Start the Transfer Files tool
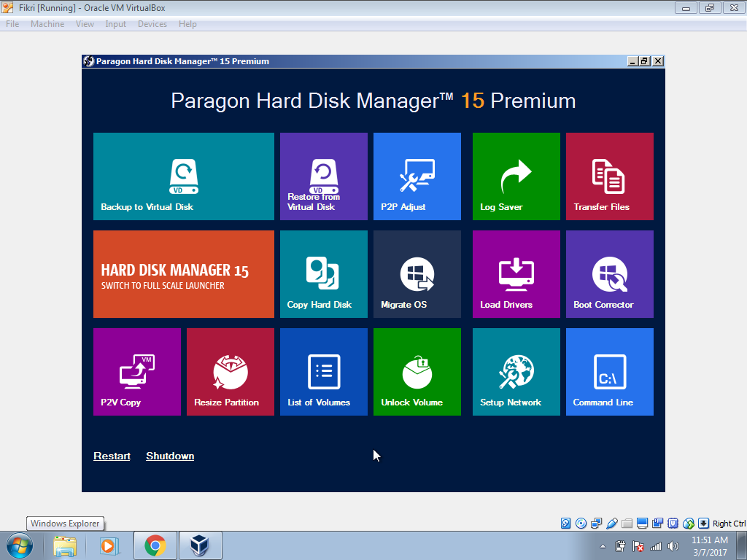This screenshot has height=560, width=747. 609,176
